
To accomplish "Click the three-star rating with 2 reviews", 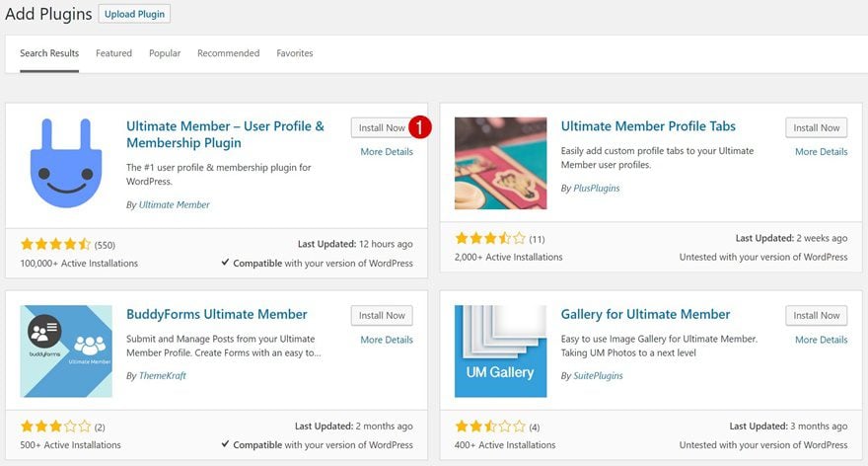I will (x=55, y=427).
